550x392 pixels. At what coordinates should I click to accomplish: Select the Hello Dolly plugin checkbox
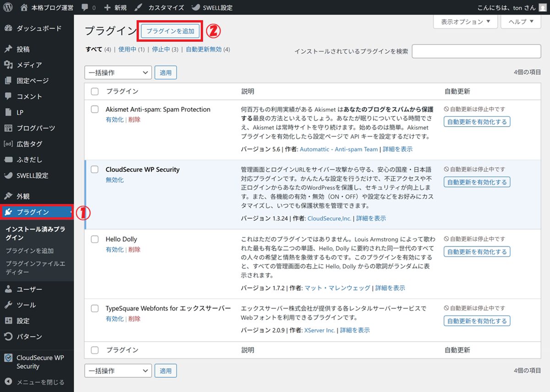[x=95, y=239]
